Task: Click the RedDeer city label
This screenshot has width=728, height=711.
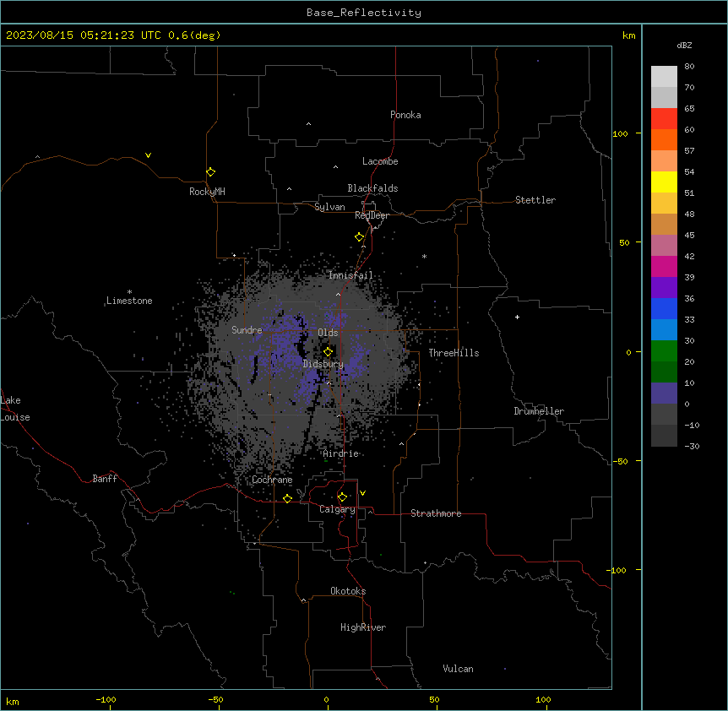Action: 372,215
